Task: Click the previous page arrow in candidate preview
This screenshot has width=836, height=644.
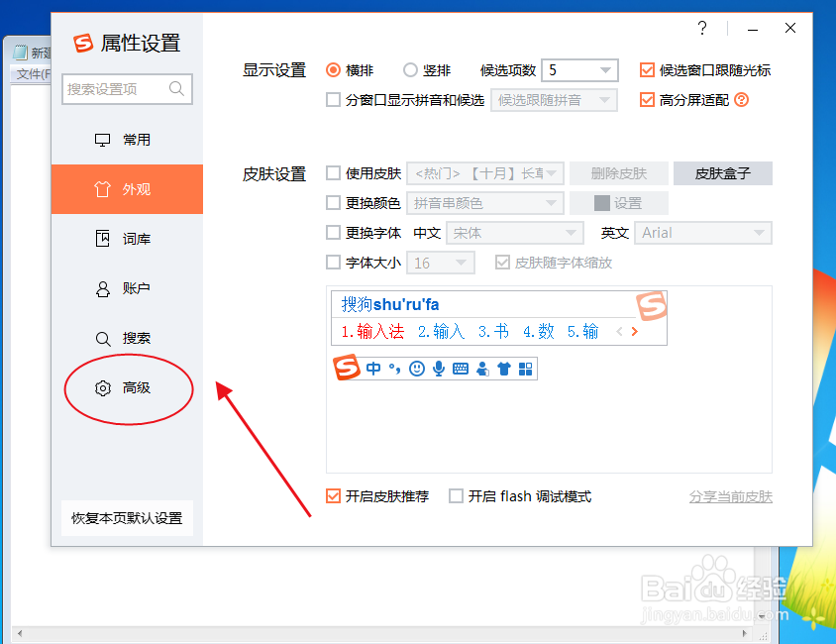Action: (x=619, y=332)
